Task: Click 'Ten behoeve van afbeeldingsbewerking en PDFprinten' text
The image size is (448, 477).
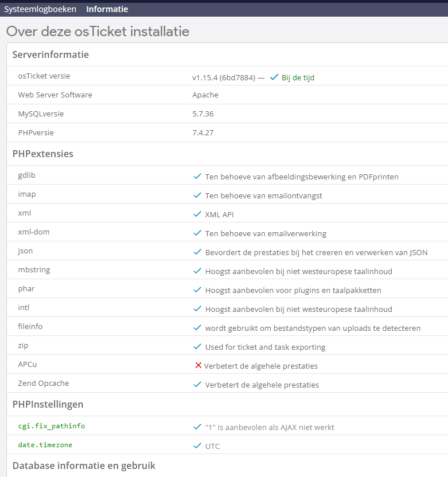Action: point(302,177)
